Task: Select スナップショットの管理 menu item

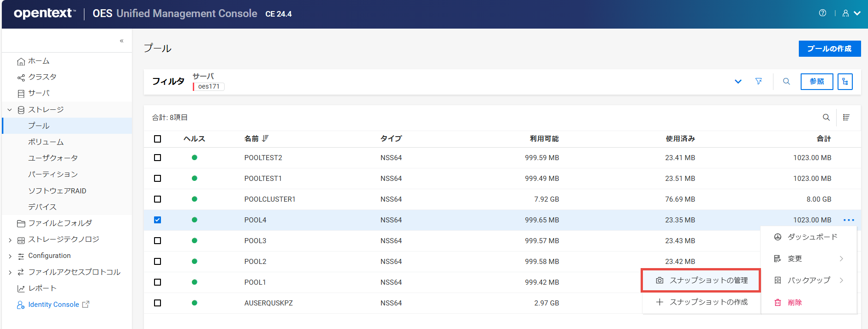Action: (x=701, y=280)
